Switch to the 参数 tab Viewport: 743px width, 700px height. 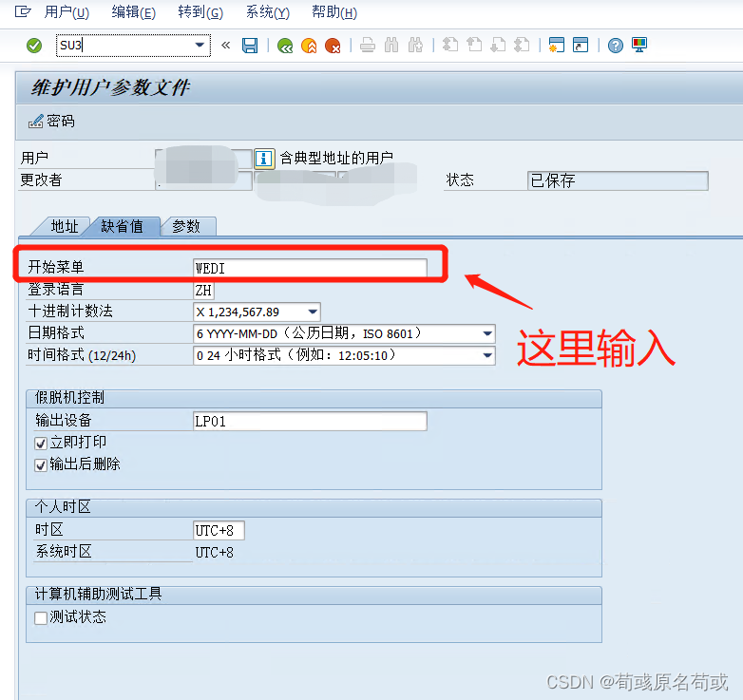186,226
